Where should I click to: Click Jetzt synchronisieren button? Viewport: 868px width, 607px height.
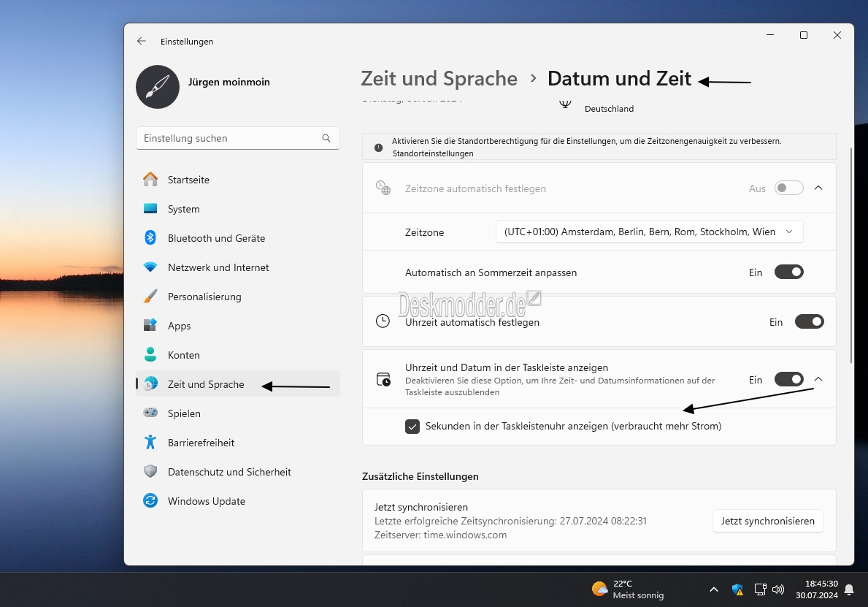pos(768,521)
